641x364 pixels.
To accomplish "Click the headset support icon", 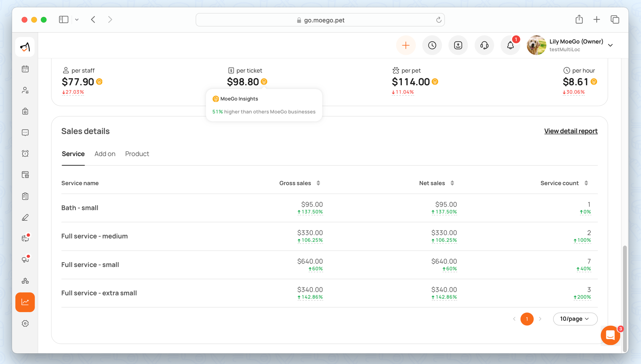I will click(x=484, y=45).
